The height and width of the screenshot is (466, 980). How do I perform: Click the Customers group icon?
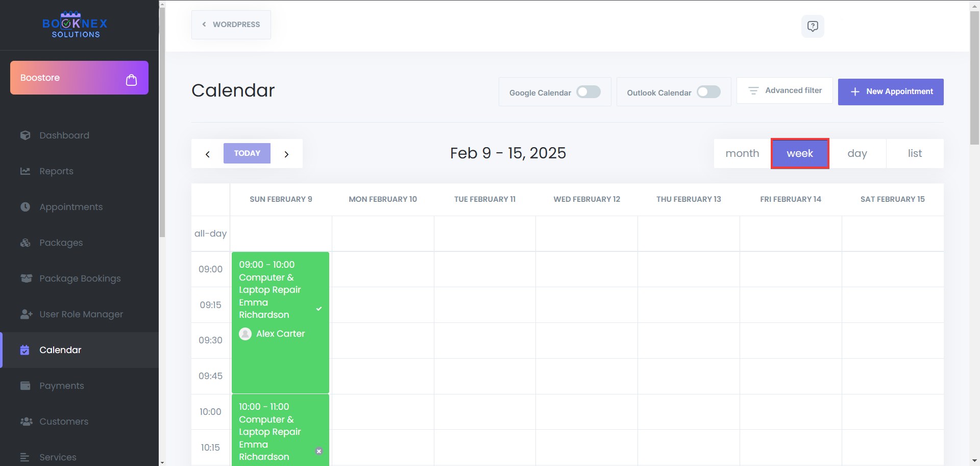point(26,422)
